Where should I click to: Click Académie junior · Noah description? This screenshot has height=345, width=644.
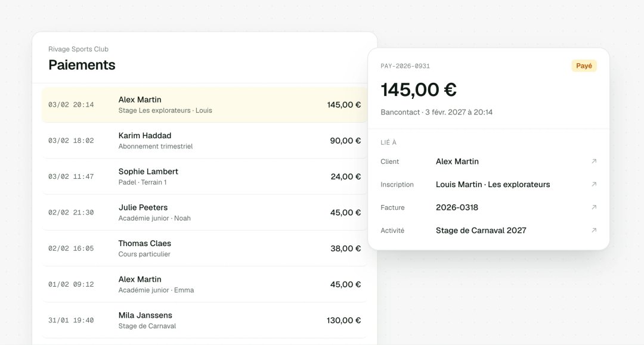click(154, 218)
